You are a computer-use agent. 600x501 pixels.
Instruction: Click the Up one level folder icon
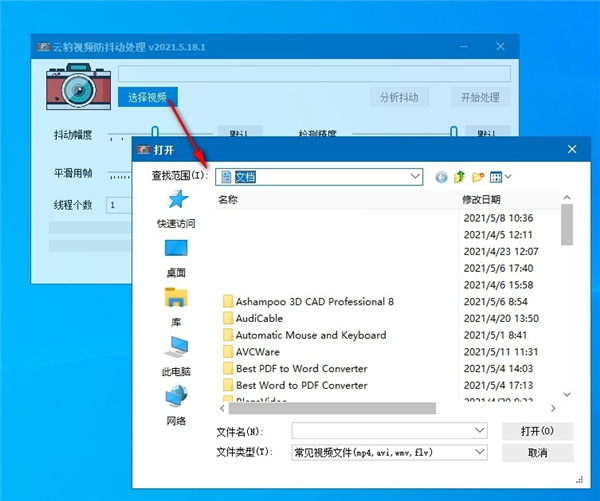459,177
